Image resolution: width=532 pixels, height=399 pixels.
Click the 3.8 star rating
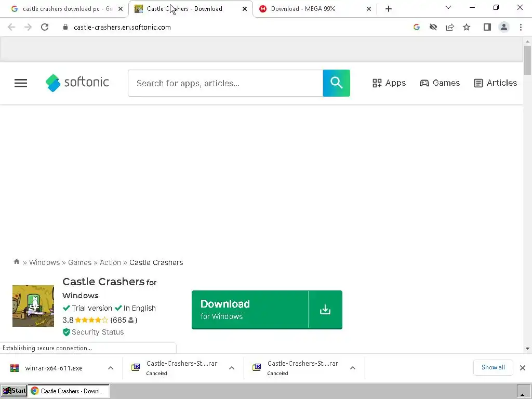[85, 320]
